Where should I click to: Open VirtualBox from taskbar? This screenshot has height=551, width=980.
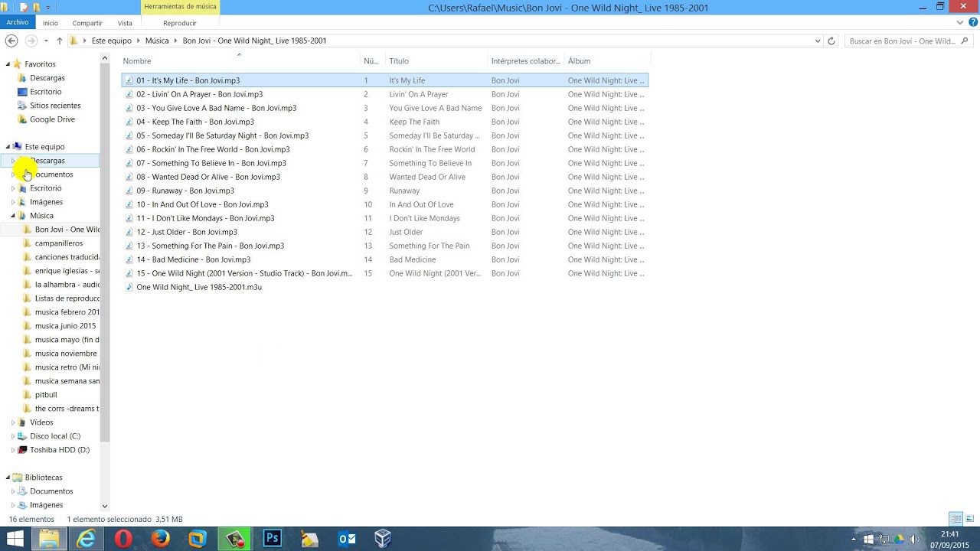384,539
